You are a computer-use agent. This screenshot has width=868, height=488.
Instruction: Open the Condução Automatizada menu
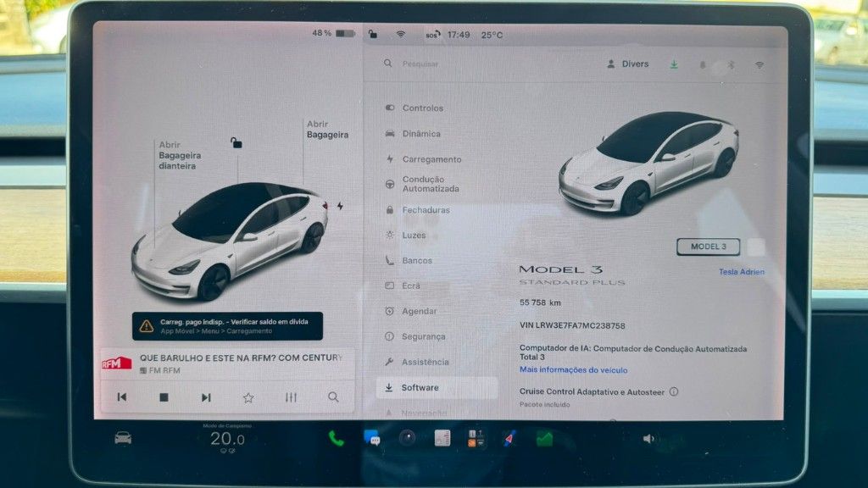tap(431, 184)
